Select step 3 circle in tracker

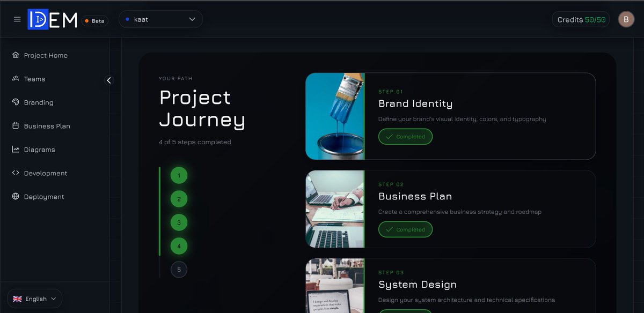tap(179, 222)
